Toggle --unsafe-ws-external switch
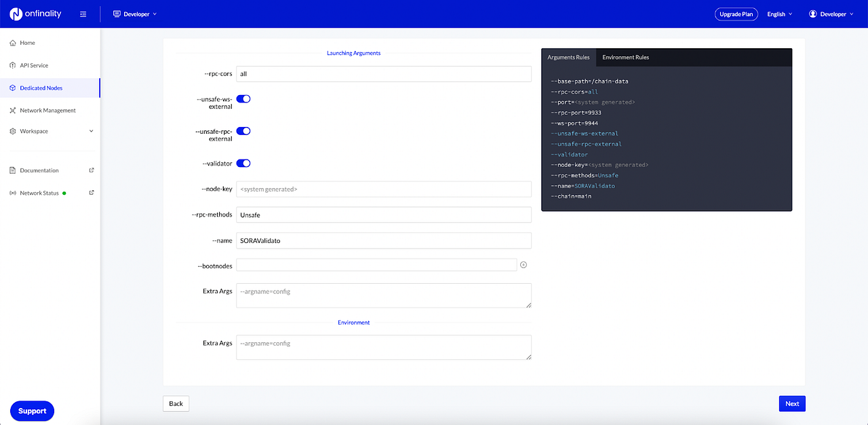The width and height of the screenshot is (868, 425). 243,98
